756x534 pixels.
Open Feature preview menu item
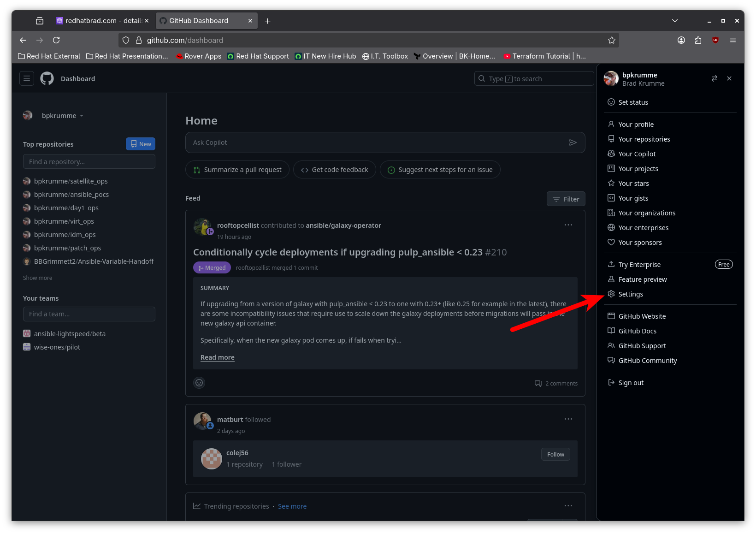coord(670,279)
